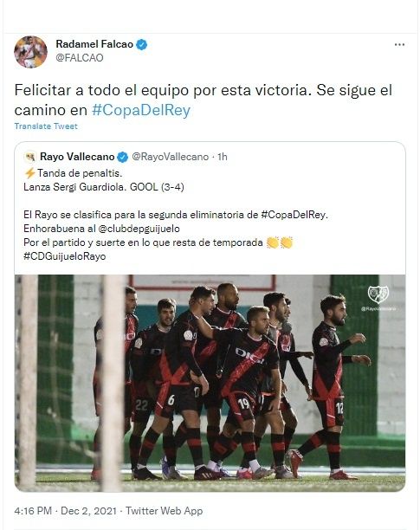Open the #CDGuijueloRayo hashtag
Viewport: 420px width, 530px height.
[65, 256]
